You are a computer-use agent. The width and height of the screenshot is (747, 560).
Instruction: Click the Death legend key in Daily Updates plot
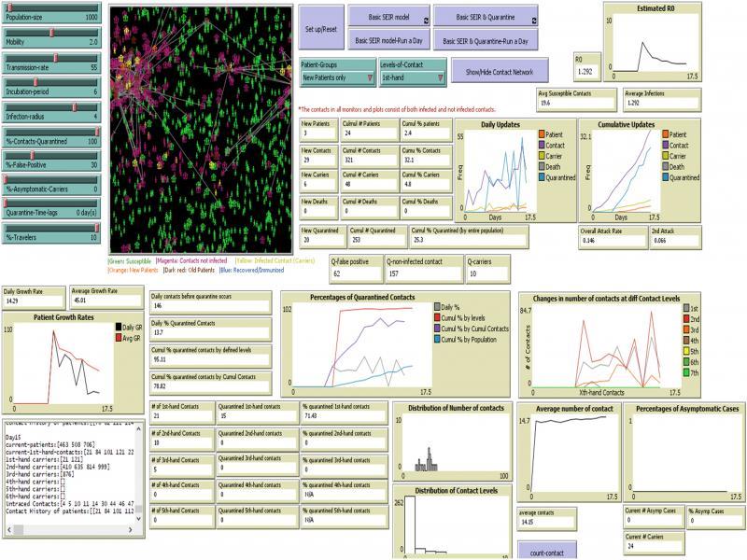(543, 166)
